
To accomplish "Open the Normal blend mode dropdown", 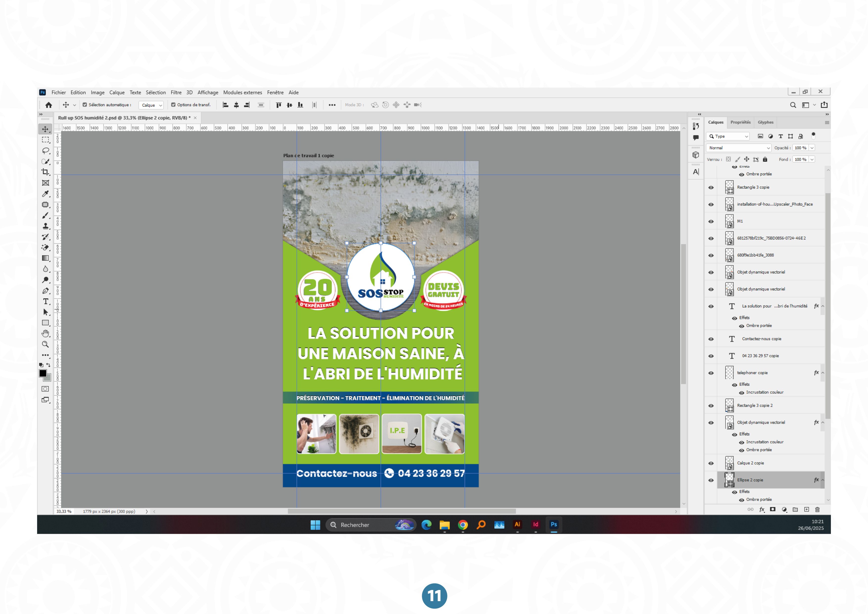I will 739,148.
